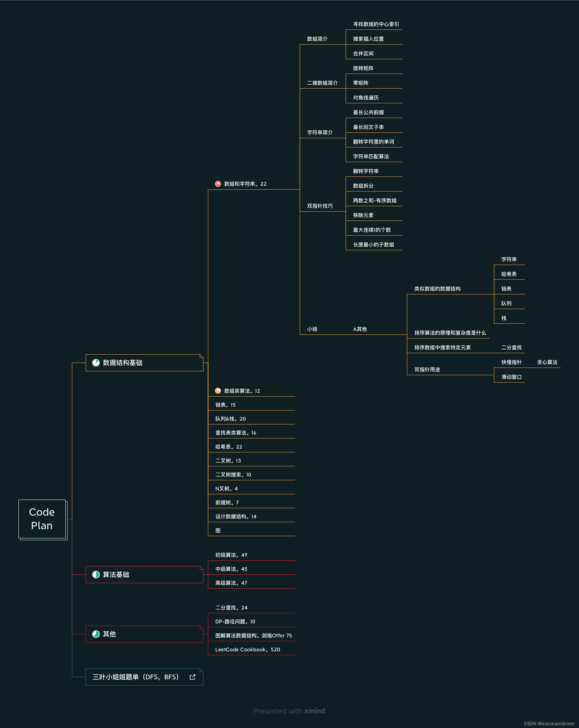Click the 数组类算法。12 node
This screenshot has height=728, width=579.
(x=242, y=391)
